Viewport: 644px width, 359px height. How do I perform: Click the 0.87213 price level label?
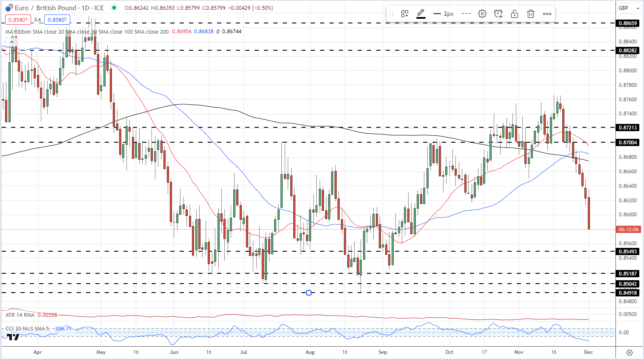coord(628,127)
